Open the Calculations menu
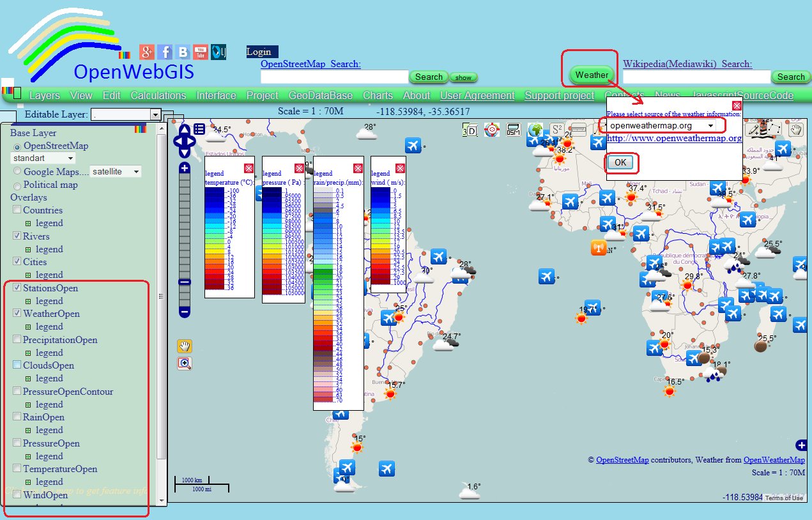 click(158, 95)
